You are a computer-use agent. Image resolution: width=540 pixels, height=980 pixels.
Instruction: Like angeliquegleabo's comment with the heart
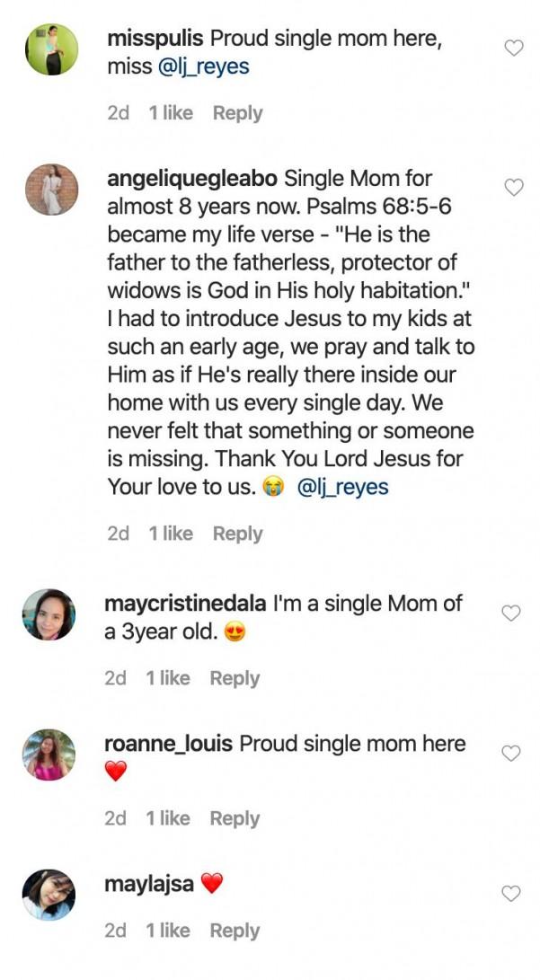pyautogui.click(x=513, y=187)
